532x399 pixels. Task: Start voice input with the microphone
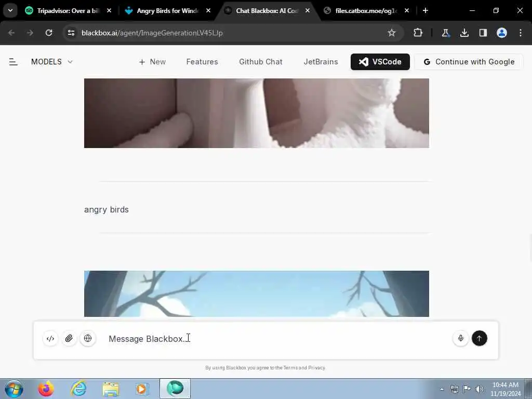coord(461,338)
